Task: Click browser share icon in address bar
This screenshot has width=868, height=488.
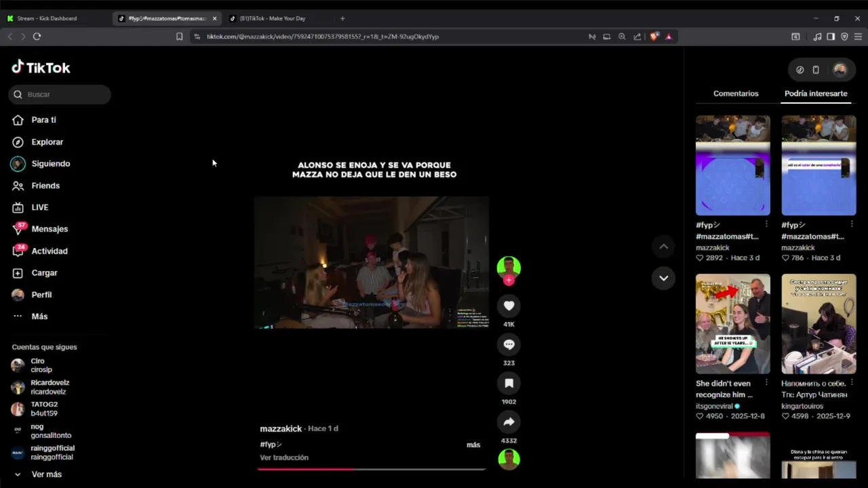Action: pyautogui.click(x=637, y=37)
